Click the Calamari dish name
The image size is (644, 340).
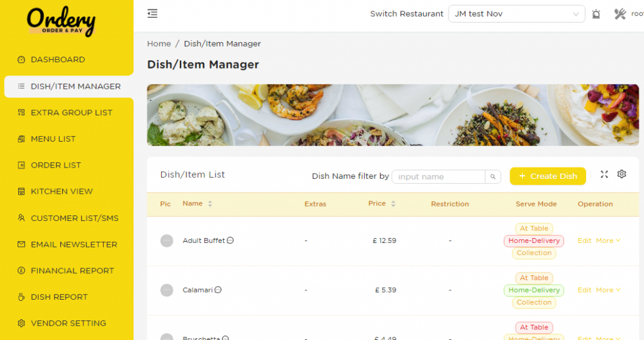pyautogui.click(x=197, y=290)
